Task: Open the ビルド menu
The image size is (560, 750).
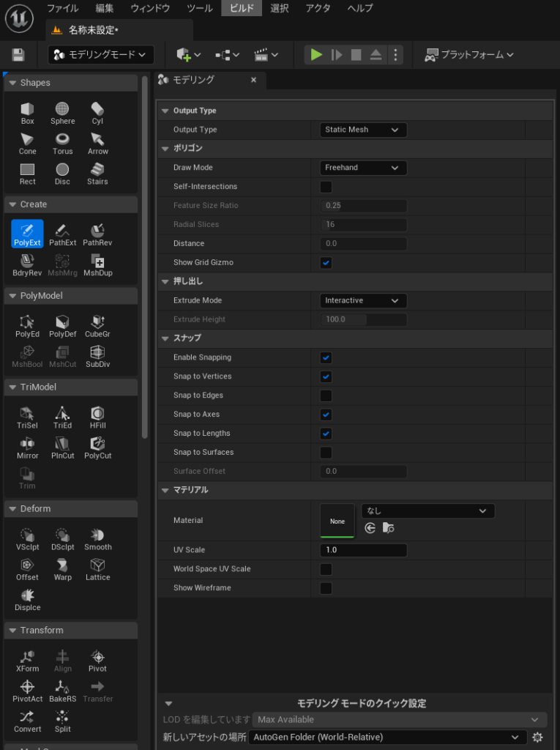Action: click(x=242, y=8)
